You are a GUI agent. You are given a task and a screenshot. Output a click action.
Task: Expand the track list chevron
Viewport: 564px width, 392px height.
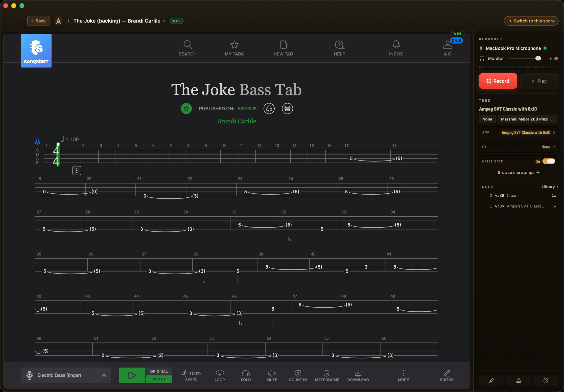click(x=104, y=375)
